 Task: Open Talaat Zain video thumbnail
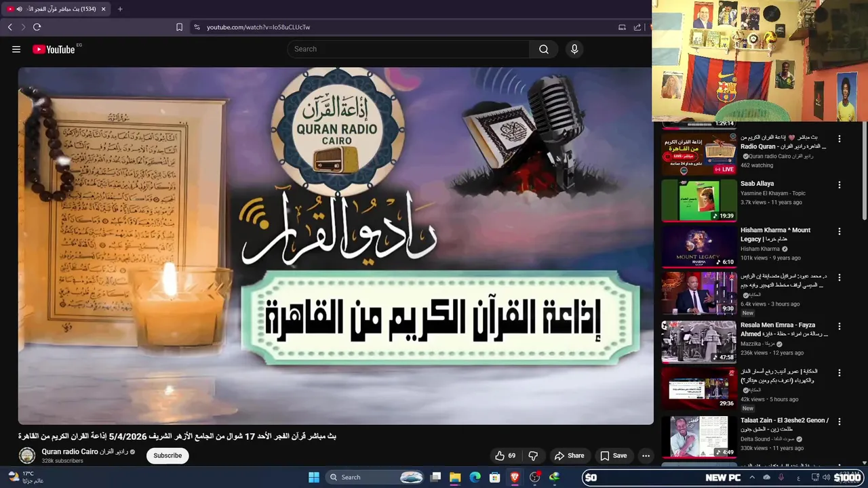tap(699, 437)
